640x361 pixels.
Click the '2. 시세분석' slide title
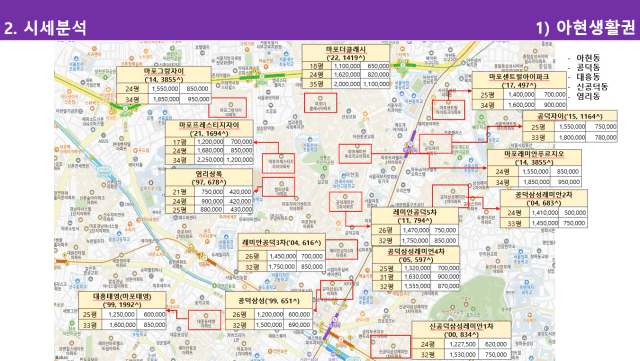45,28
